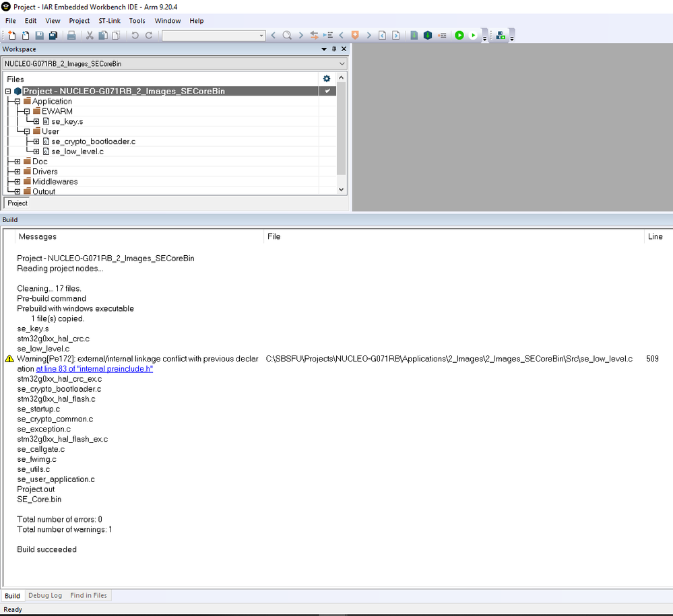Click the Paste toolbar icon
The image size is (673, 616).
[x=117, y=35]
